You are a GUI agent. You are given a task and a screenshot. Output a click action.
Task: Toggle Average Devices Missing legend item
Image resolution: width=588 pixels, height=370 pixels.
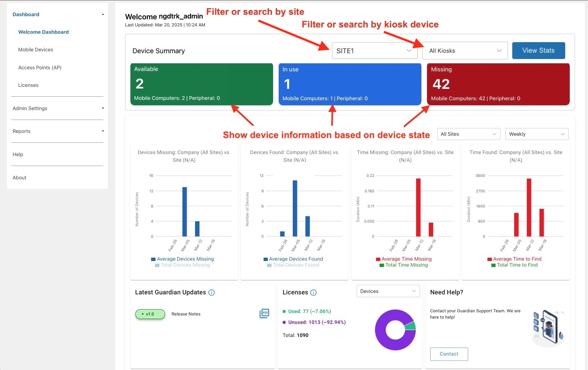coord(182,259)
